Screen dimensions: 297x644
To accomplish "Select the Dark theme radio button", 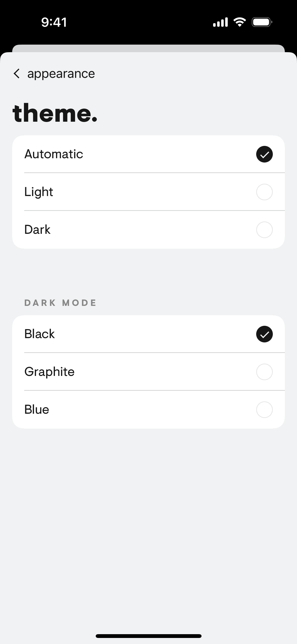I will click(x=264, y=230).
